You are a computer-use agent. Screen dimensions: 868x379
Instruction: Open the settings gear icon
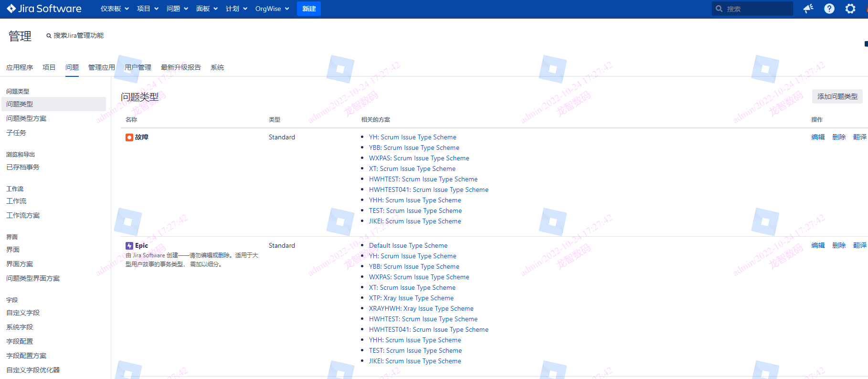pyautogui.click(x=850, y=9)
